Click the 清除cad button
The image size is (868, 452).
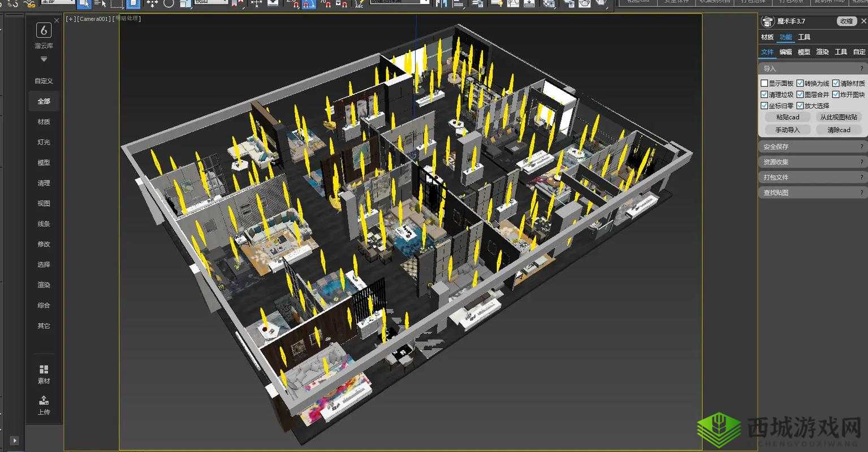tap(839, 129)
